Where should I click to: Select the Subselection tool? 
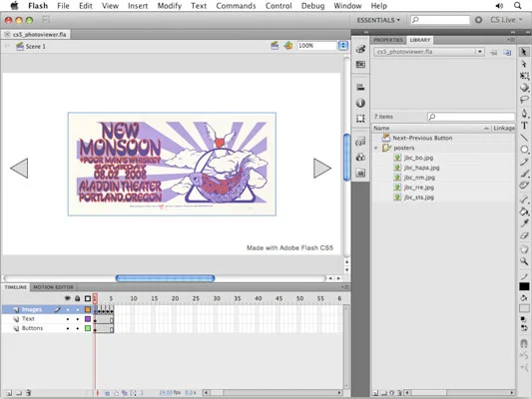pyautogui.click(x=524, y=64)
